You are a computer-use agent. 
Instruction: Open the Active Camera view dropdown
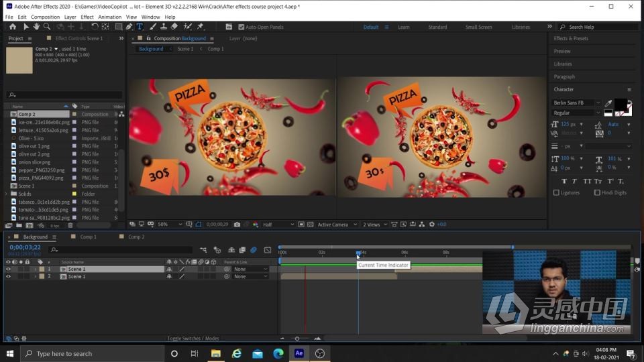point(337,225)
